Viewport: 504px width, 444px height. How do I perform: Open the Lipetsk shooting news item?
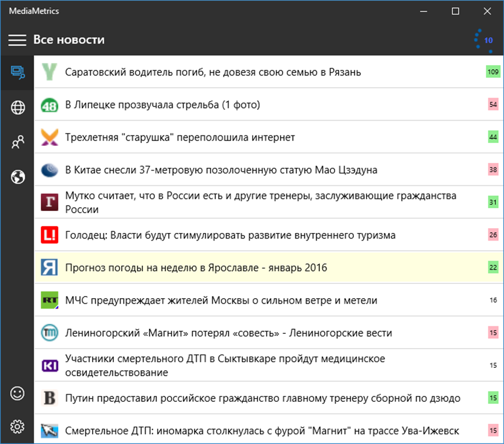[x=162, y=105]
